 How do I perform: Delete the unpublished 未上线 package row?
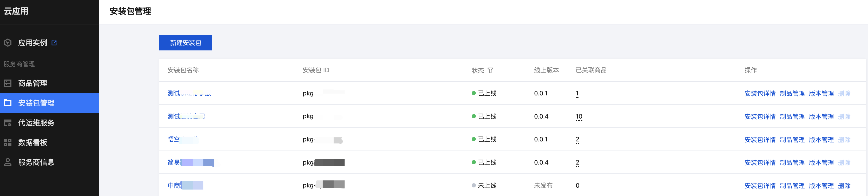pyautogui.click(x=844, y=186)
